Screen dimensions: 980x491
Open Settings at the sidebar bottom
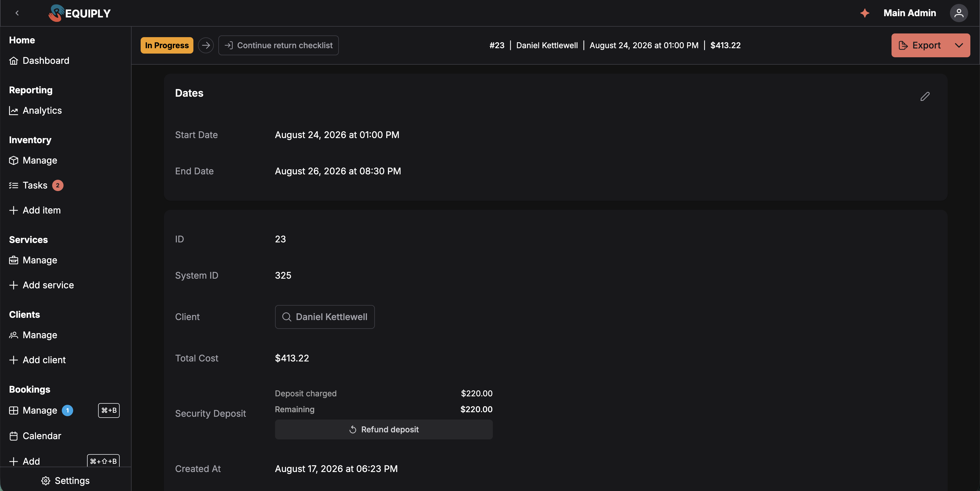pyautogui.click(x=66, y=481)
